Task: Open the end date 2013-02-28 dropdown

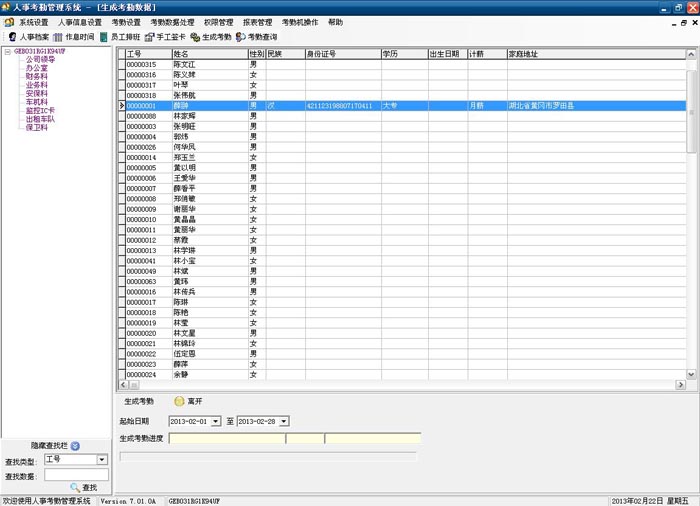Action: click(284, 422)
